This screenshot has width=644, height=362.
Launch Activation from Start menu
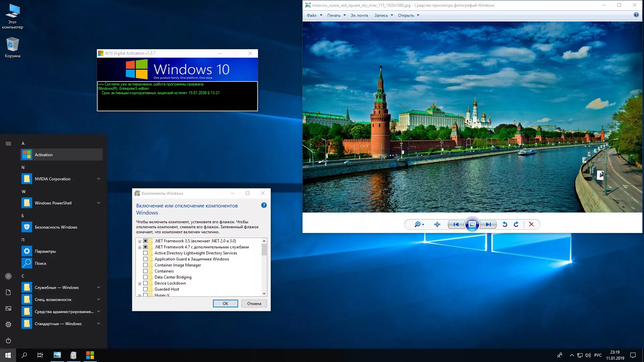62,155
